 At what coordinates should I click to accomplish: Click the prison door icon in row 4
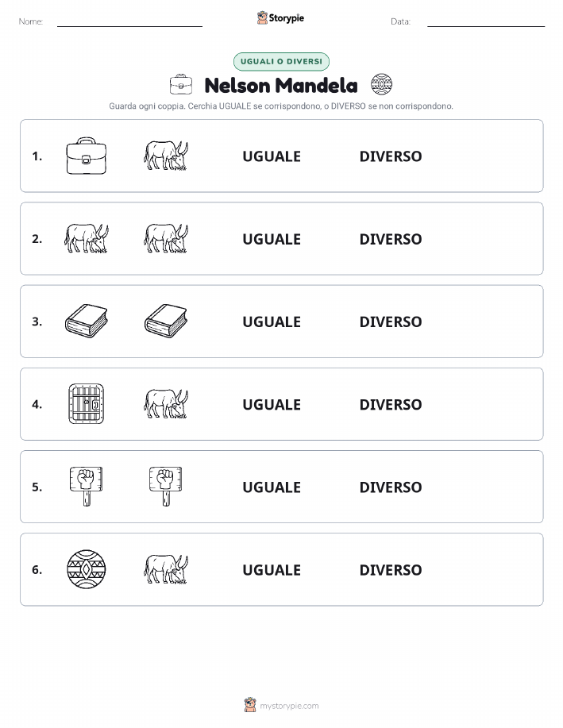87,403
